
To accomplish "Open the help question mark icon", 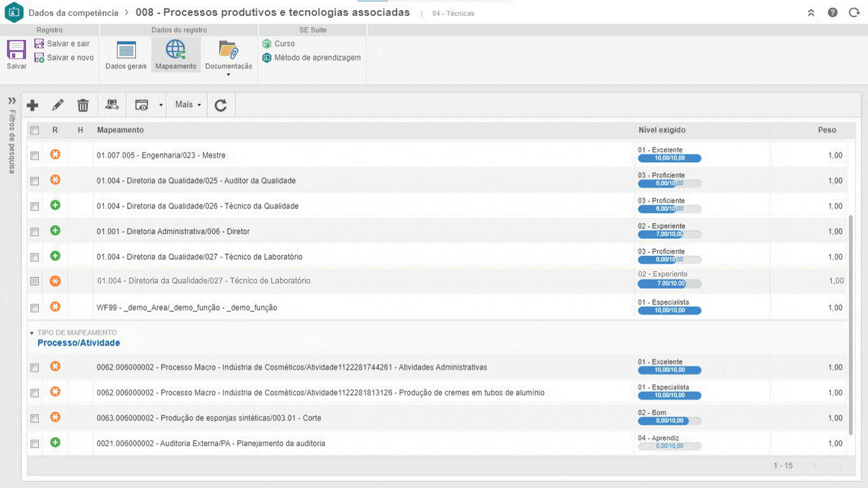I will (x=832, y=13).
